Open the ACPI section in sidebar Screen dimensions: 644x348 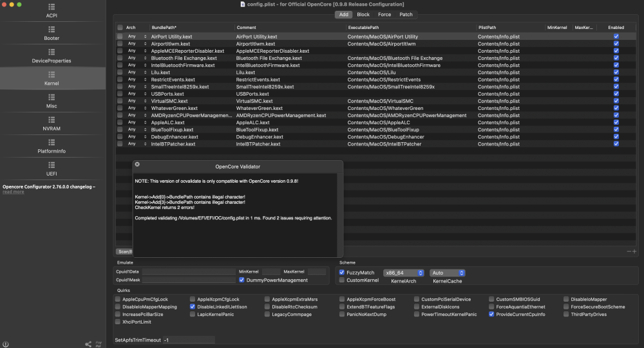pos(52,11)
